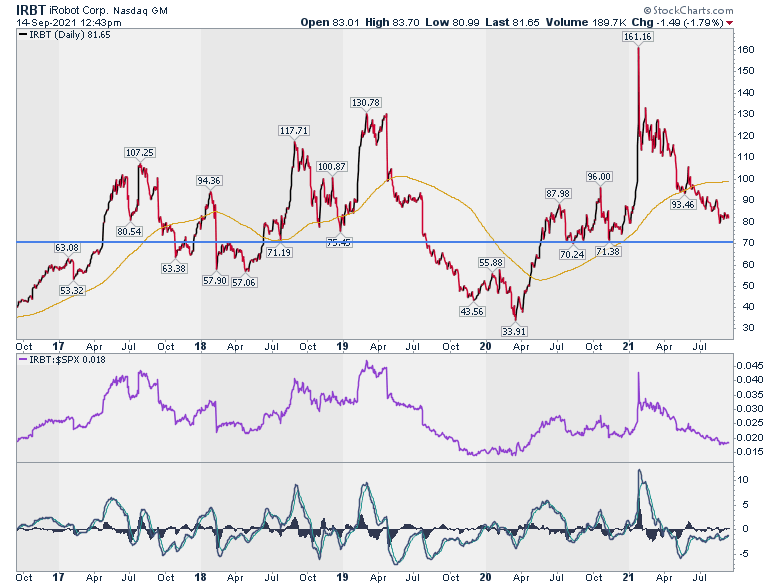This screenshot has height=586, width=780.
Task: Click the IRBT (Daily) 81.65 legend
Action: 65,35
